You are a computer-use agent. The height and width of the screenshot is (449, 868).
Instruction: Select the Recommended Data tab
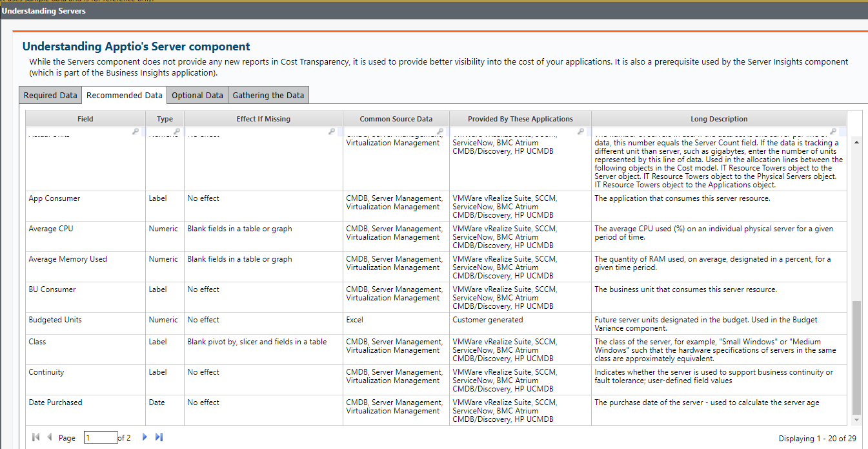(x=125, y=95)
